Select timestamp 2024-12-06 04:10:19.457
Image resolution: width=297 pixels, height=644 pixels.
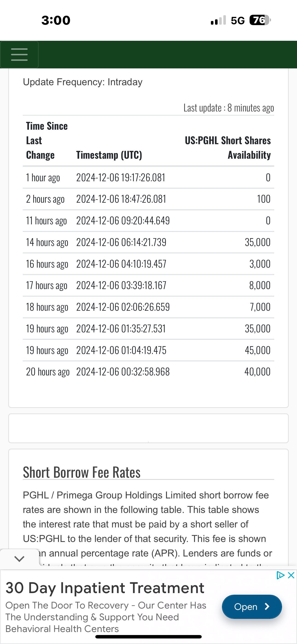point(121,264)
